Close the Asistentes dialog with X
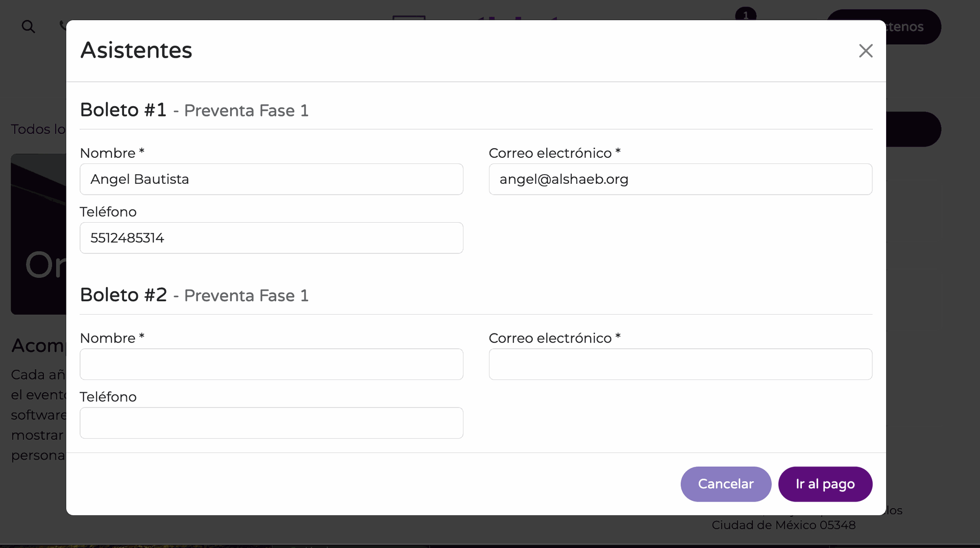This screenshot has height=548, width=980. click(x=866, y=51)
